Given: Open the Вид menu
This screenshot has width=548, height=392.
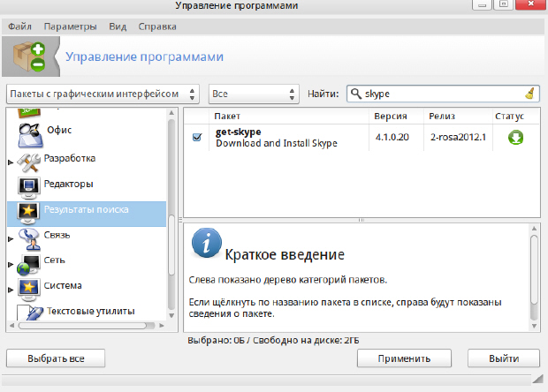Looking at the screenshot, I should [x=118, y=26].
